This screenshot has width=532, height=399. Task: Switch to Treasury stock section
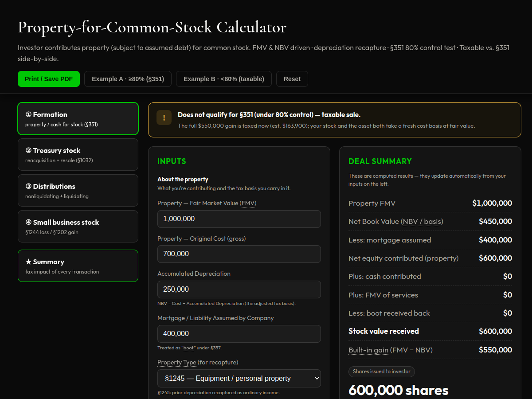pyautogui.click(x=78, y=155)
